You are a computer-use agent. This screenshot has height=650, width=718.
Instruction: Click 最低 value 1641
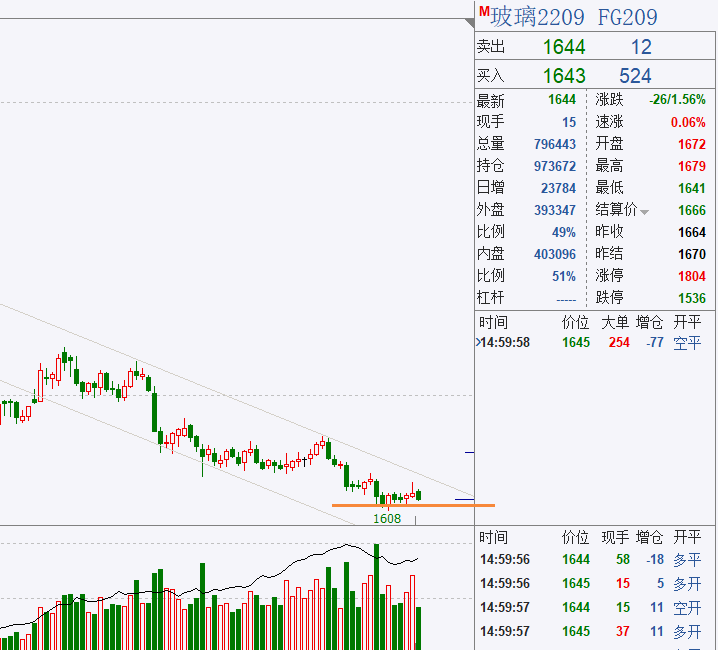click(692, 188)
